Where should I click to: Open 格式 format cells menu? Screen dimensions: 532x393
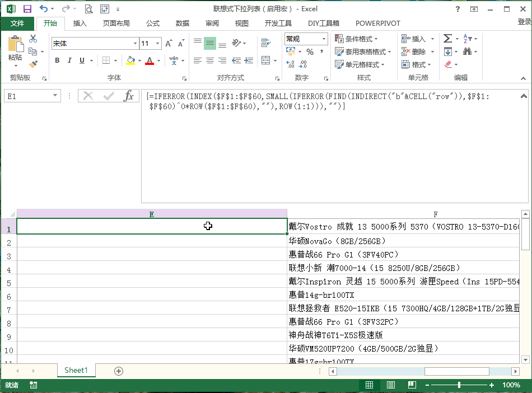[416, 64]
